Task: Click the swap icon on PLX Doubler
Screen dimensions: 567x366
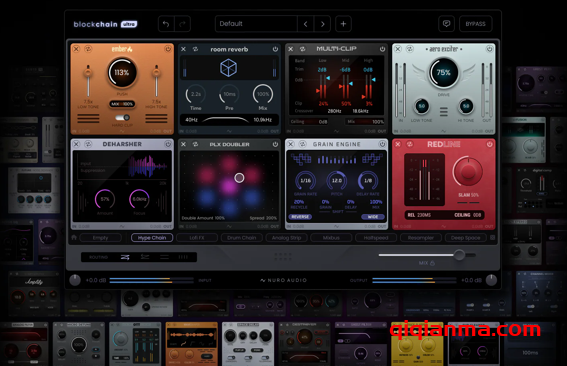Action: [195, 144]
